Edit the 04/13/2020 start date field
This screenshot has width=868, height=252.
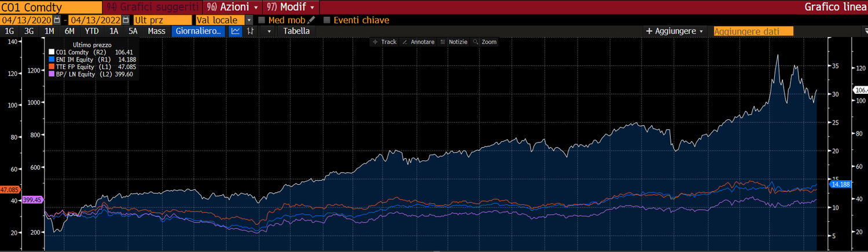27,20
